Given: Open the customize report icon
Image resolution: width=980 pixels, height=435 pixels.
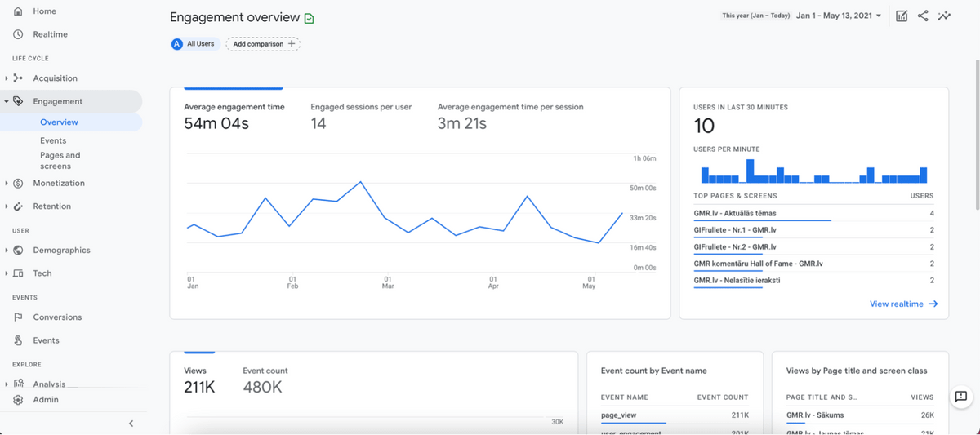Looking at the screenshot, I should (x=902, y=16).
